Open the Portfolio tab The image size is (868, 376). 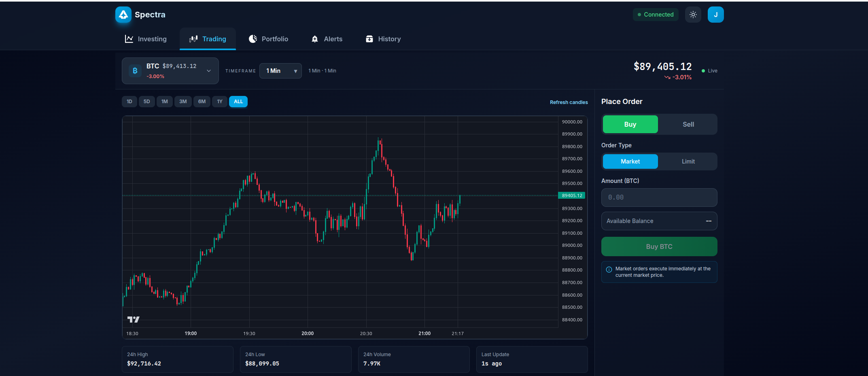268,39
